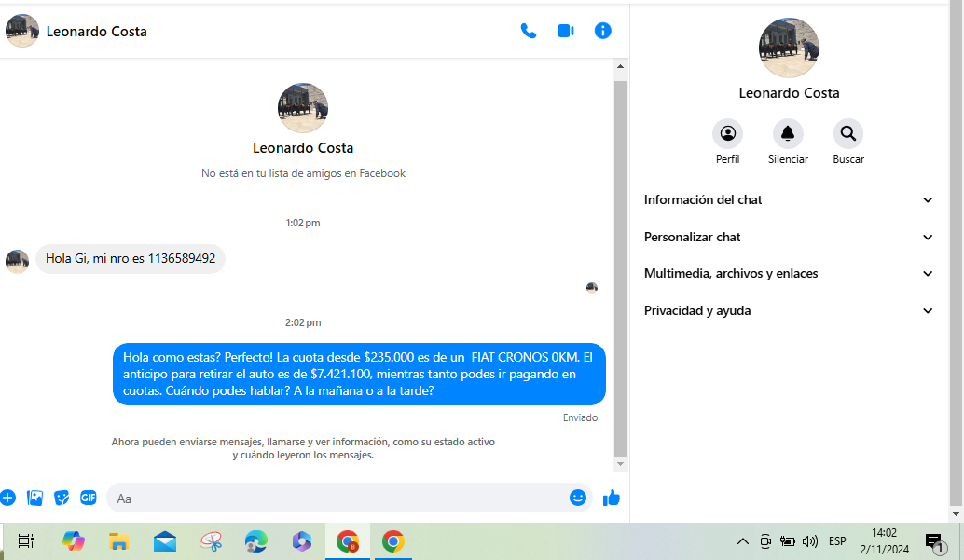Screen dimensions: 964x560
Task: Click the Leonardo Costa name in side panel
Action: point(789,93)
